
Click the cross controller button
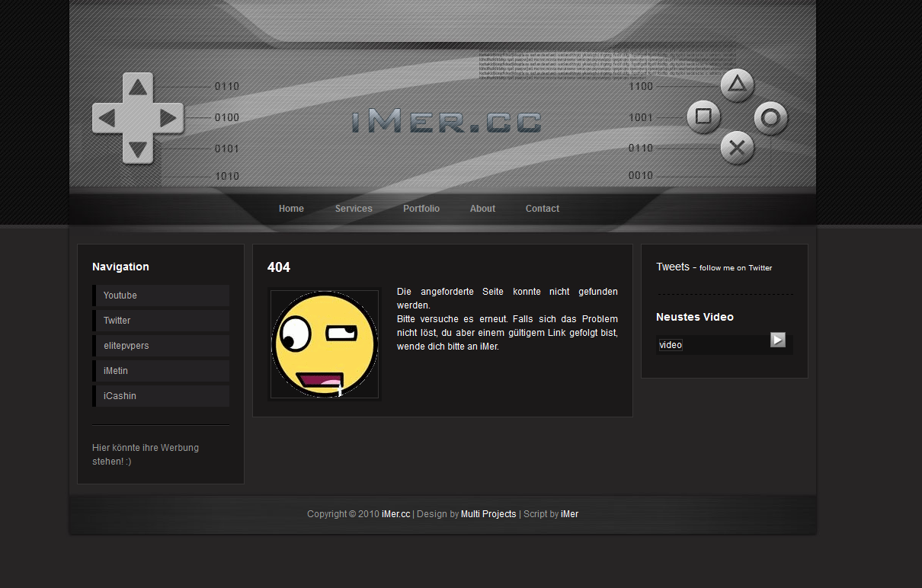tap(736, 148)
